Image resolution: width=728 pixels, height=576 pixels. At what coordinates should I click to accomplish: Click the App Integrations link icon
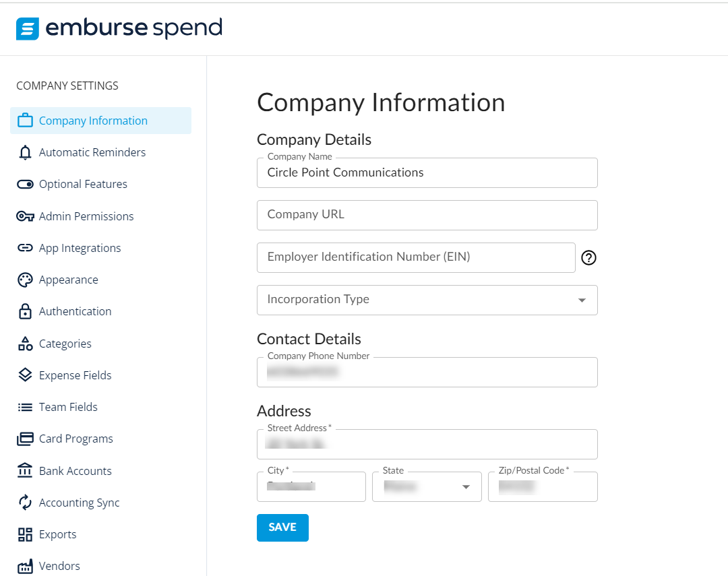tap(24, 248)
